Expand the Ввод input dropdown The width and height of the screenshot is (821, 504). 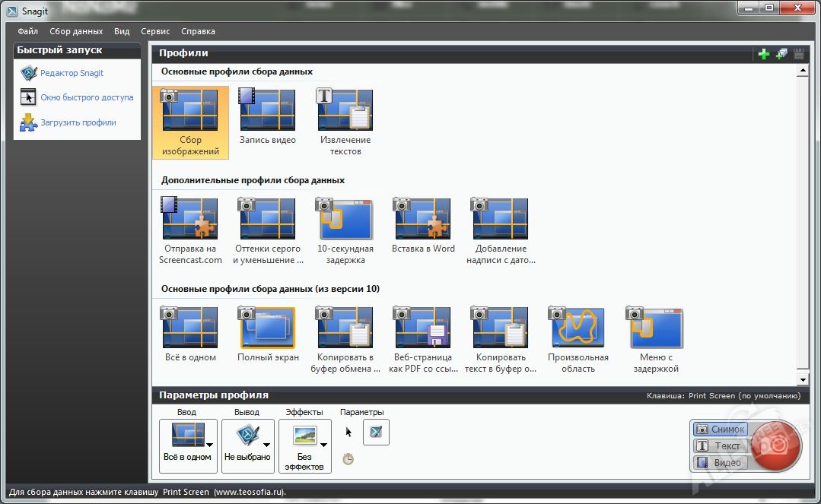pyautogui.click(x=209, y=445)
